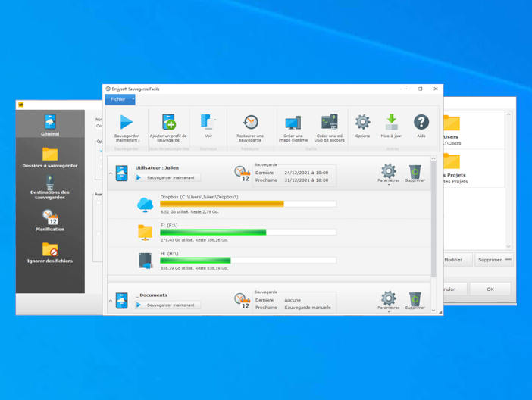Open Paramètres gear for Documents profile
The height and width of the screenshot is (400, 532).
pyautogui.click(x=389, y=298)
